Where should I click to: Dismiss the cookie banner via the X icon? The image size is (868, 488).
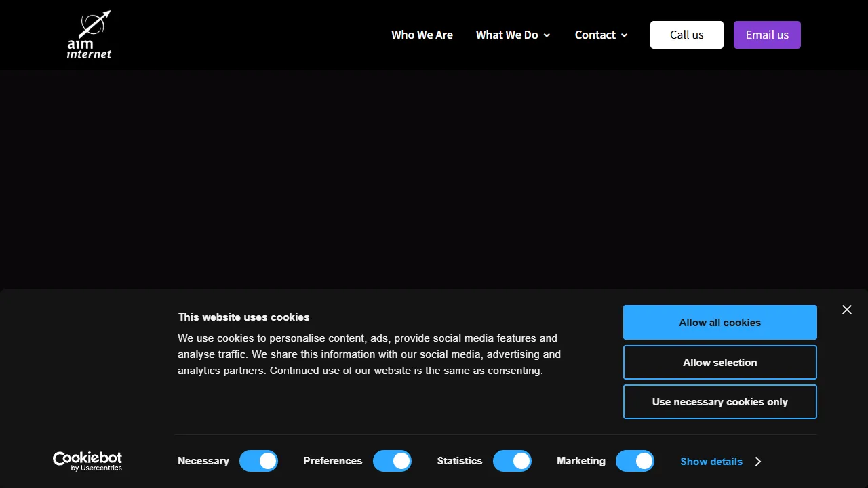846,310
